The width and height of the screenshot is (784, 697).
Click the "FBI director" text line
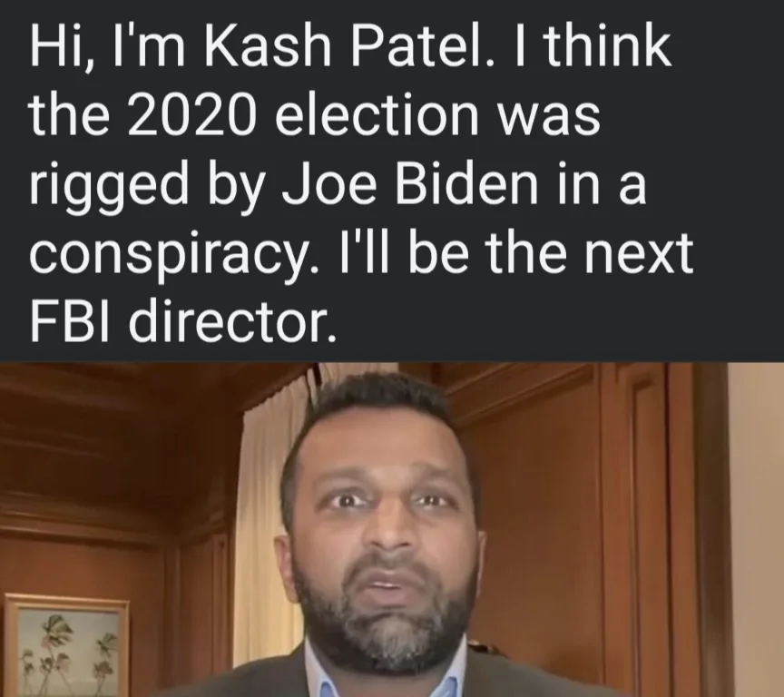183,320
